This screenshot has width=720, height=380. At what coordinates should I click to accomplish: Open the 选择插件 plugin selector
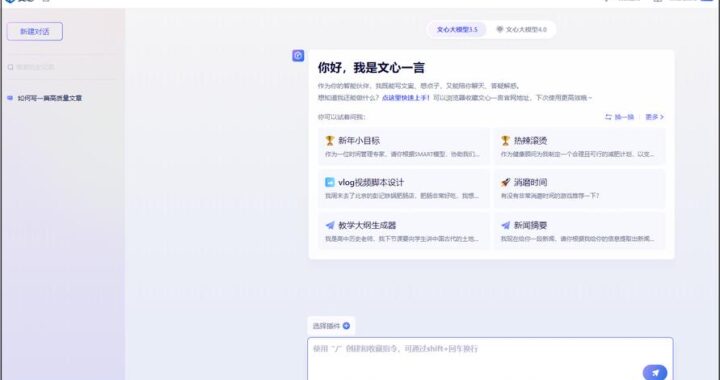tap(331, 326)
